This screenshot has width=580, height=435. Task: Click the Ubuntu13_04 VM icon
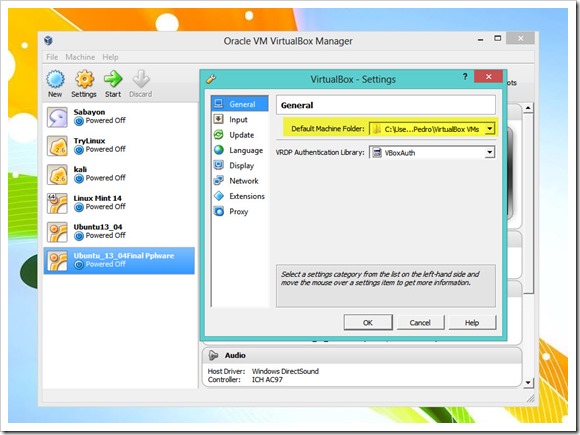point(57,232)
